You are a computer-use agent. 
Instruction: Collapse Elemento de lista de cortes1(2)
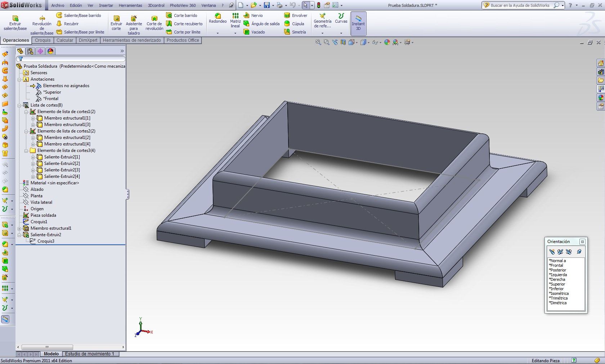click(26, 112)
